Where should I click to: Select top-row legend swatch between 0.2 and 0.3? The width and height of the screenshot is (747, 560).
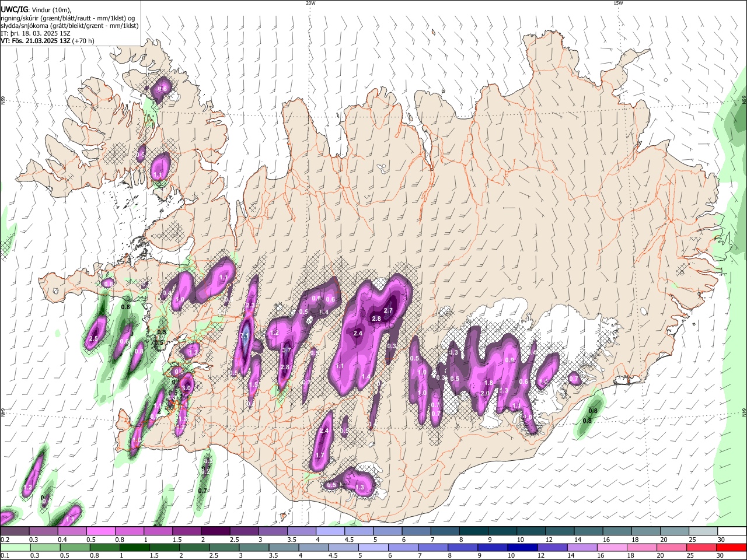tap(15, 531)
